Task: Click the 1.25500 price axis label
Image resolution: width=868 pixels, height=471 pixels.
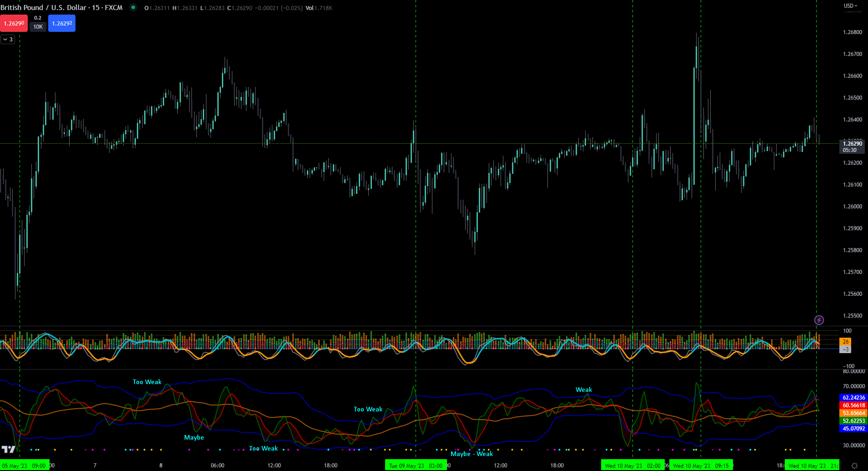Action: tap(852, 316)
